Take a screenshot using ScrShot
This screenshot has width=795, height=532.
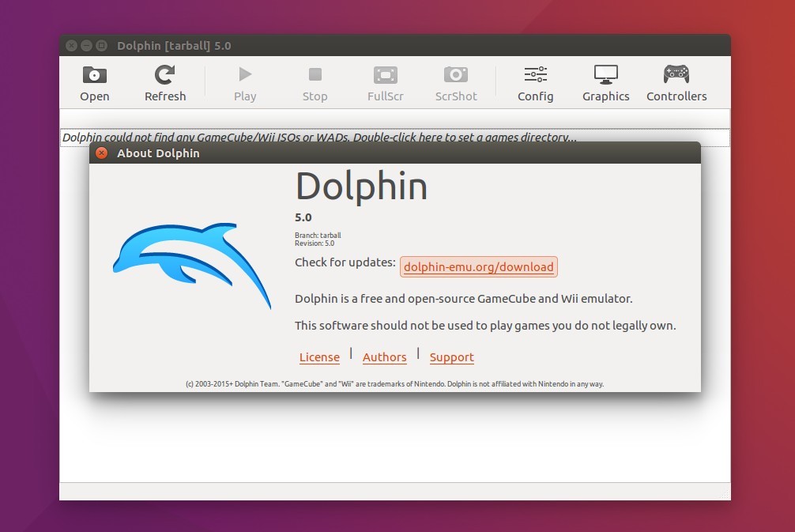(x=455, y=81)
